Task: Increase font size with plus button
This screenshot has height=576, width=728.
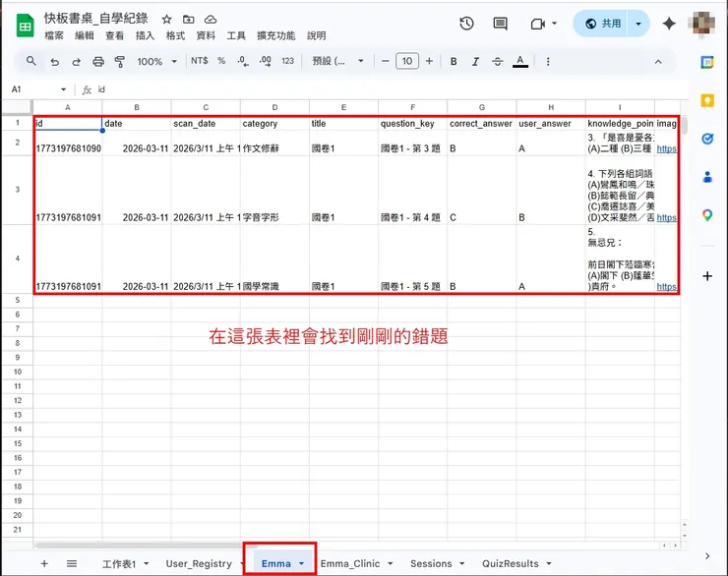Action: point(429,61)
